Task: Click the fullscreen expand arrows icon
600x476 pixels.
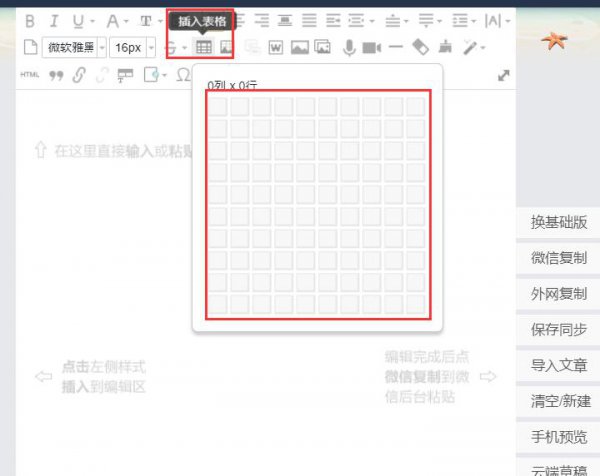Action: 504,75
